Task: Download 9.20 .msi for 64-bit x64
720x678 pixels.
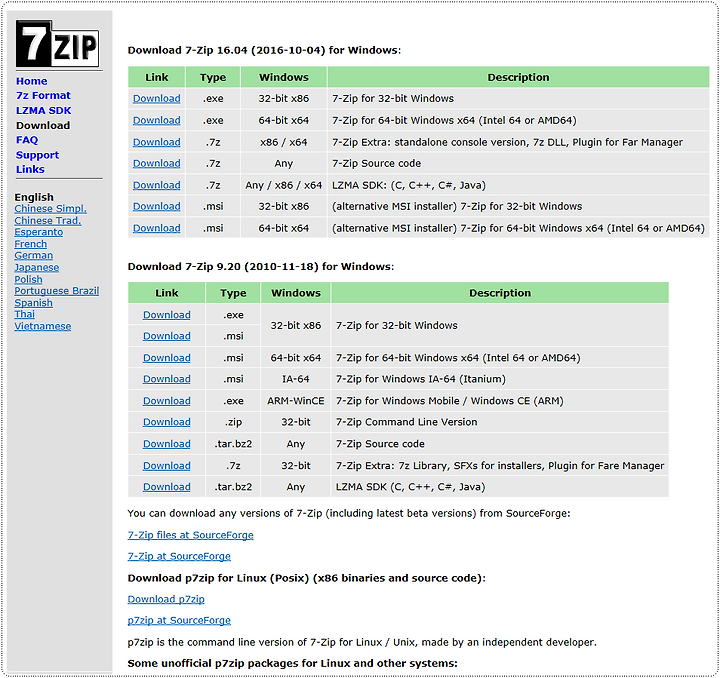Action: tap(167, 358)
